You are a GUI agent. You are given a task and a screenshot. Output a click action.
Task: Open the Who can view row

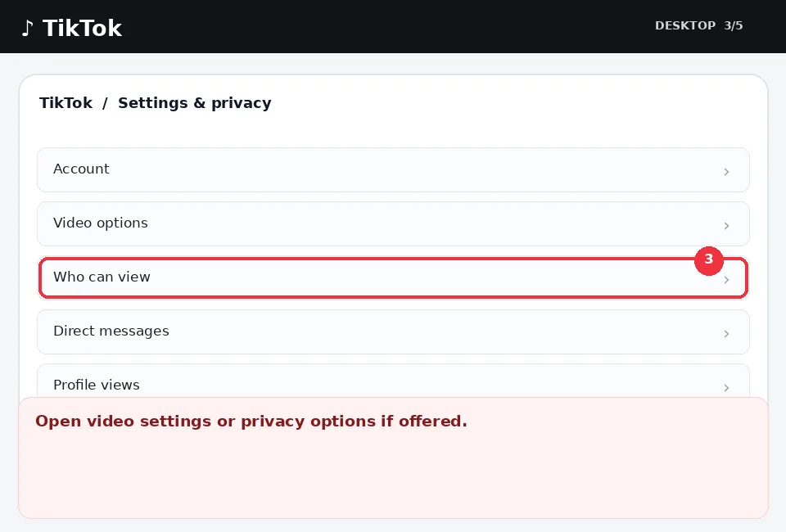click(393, 278)
